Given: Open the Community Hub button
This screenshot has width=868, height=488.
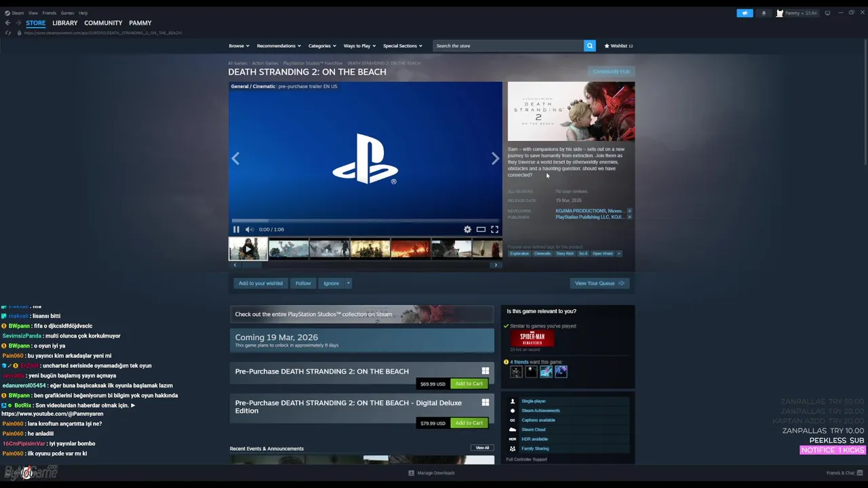Looking at the screenshot, I should (612, 72).
